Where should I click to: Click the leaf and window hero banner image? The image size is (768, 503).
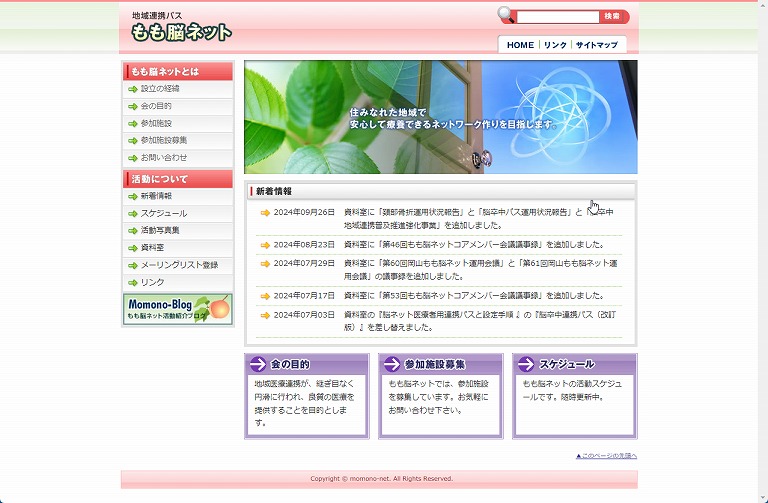[441, 117]
